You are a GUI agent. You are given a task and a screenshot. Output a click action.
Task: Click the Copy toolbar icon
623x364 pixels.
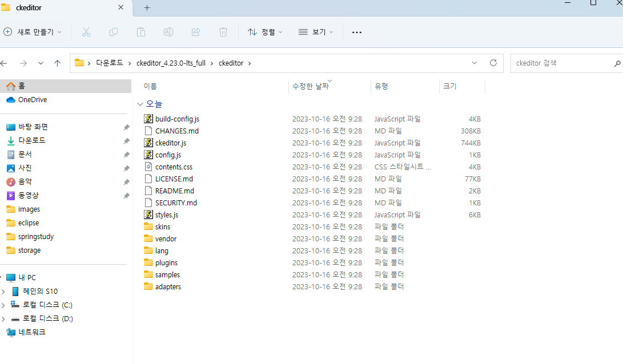[x=114, y=32]
